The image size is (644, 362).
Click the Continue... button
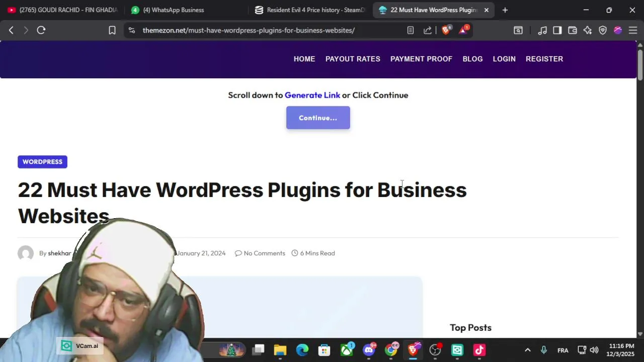(318, 118)
